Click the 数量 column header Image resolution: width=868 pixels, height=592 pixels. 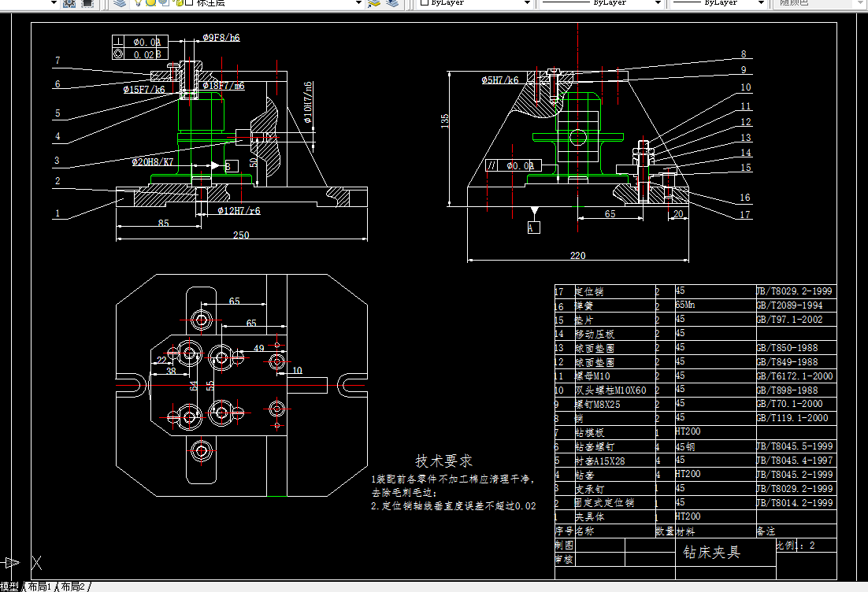(665, 531)
